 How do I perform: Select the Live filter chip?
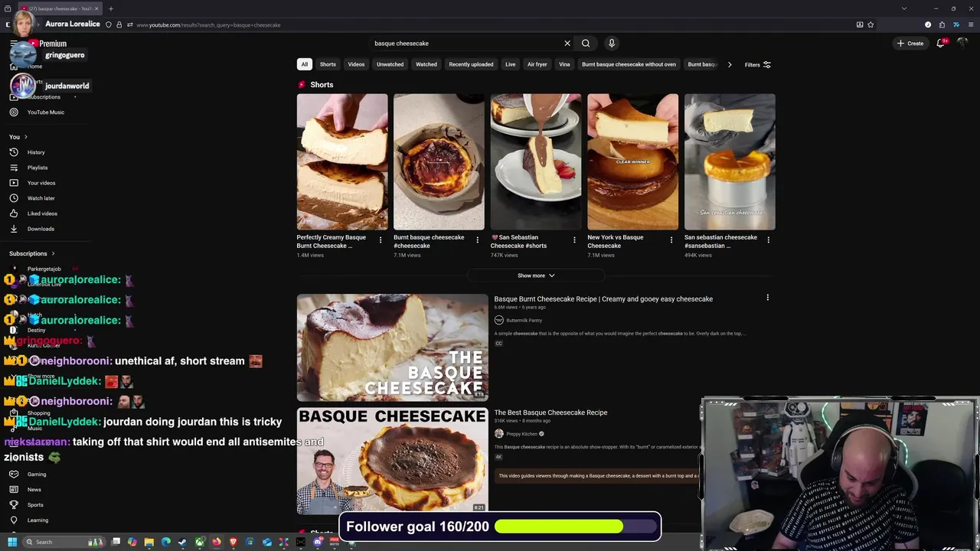[510, 64]
